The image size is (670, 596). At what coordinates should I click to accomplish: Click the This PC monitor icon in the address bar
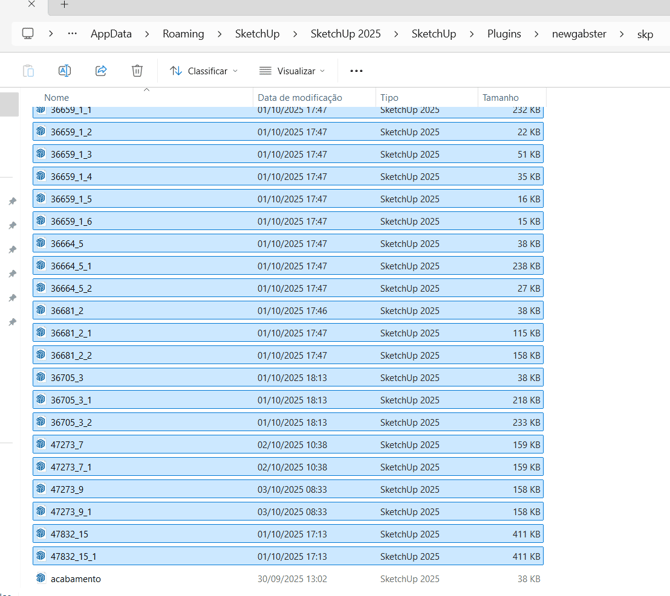point(28,33)
